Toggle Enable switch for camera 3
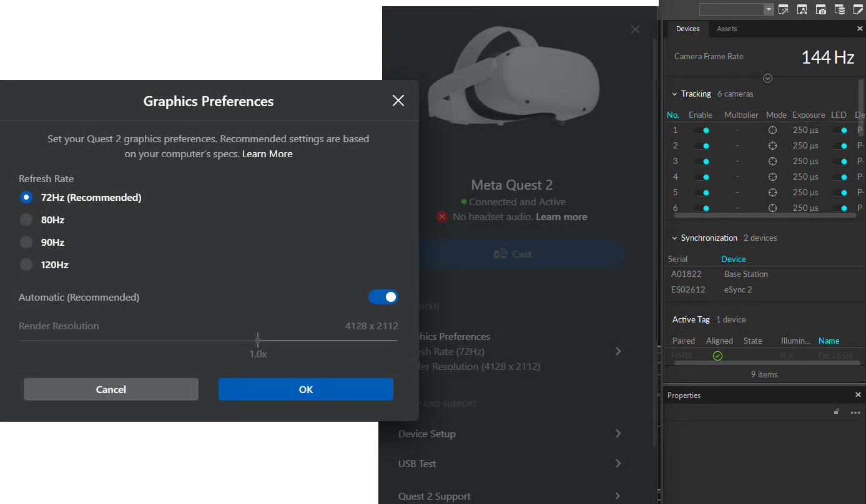The height and width of the screenshot is (504, 866). (701, 161)
